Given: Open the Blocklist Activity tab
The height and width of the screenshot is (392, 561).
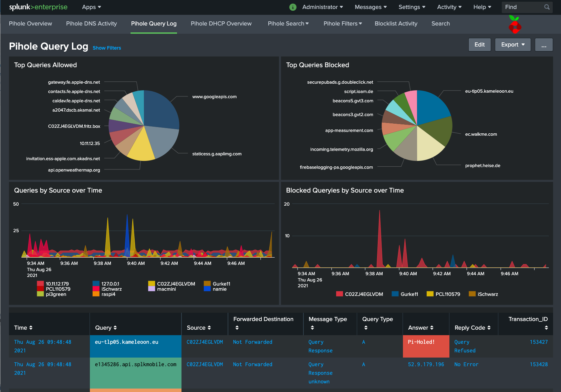Looking at the screenshot, I should (396, 23).
